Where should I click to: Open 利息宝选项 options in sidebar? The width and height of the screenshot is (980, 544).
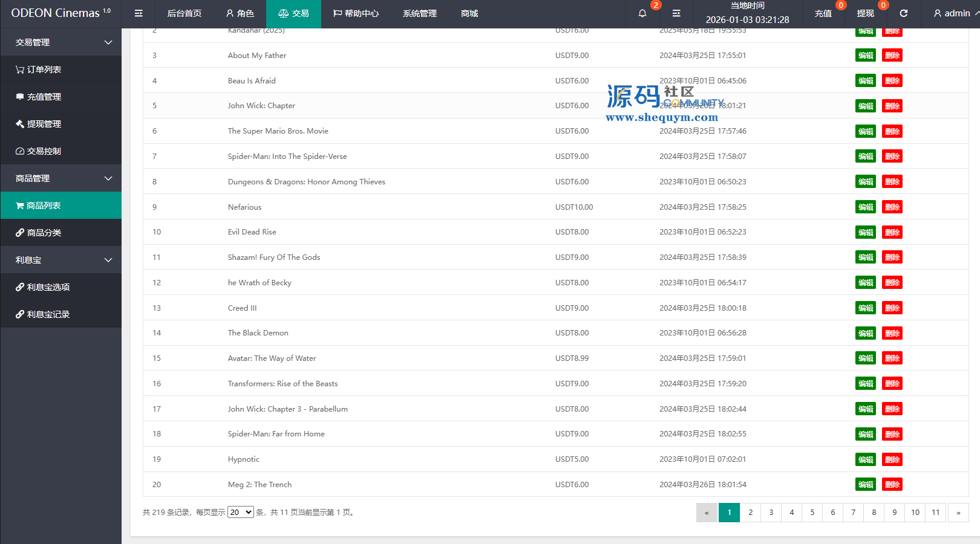pos(43,287)
